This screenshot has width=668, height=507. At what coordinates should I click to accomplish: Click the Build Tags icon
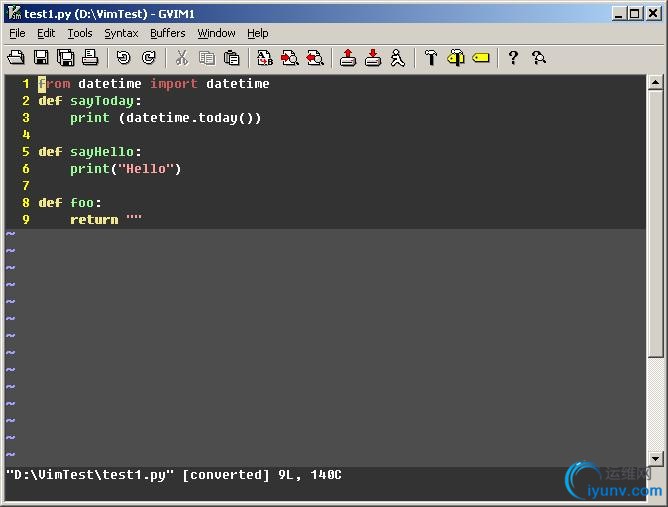tap(455, 58)
